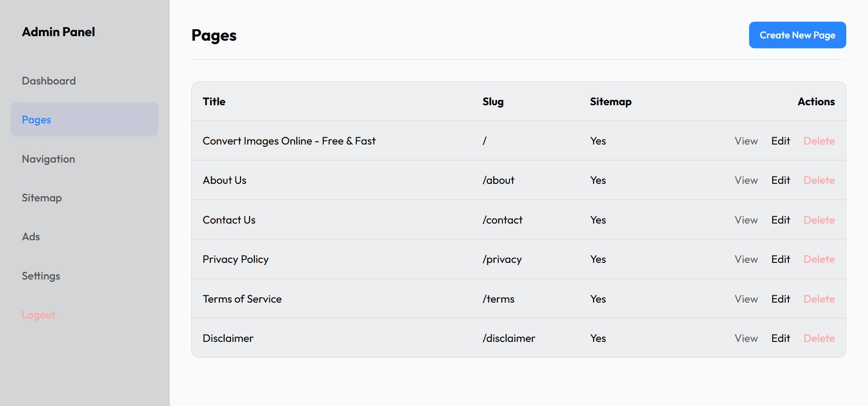Image resolution: width=868 pixels, height=406 pixels.
Task: Edit the Terms of Service page
Action: [780, 299]
